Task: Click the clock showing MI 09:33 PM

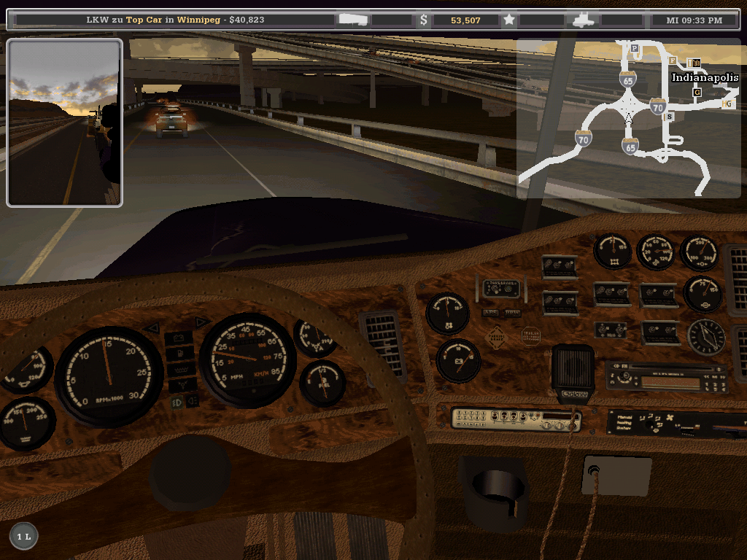Action: 694,20
